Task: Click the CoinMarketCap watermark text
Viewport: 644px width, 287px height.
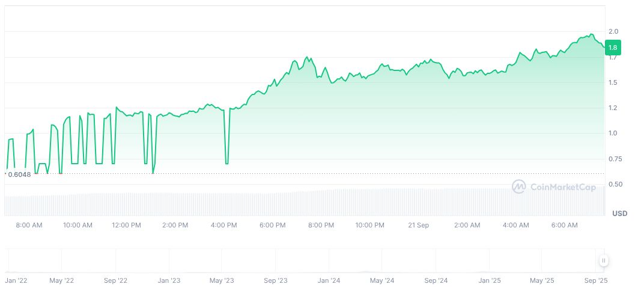Action: point(563,187)
